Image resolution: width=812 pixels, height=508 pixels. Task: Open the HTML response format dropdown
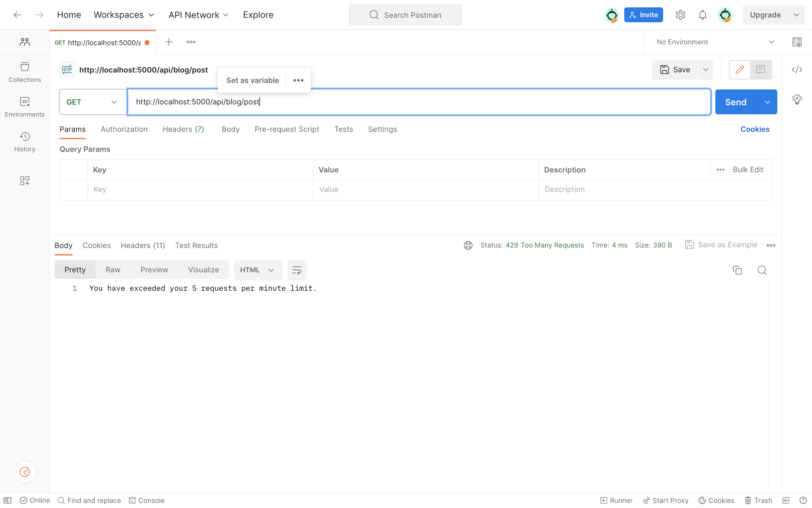point(258,270)
